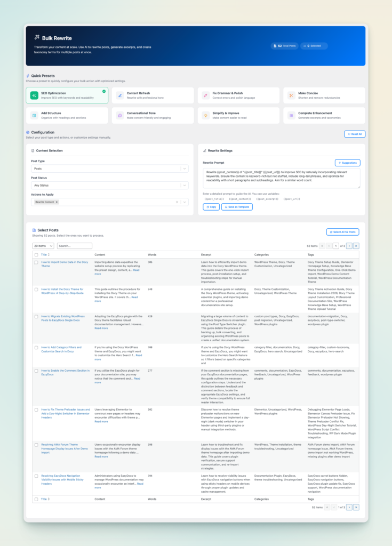Click the posts Search input field
The image size is (392, 546).
pos(75,246)
